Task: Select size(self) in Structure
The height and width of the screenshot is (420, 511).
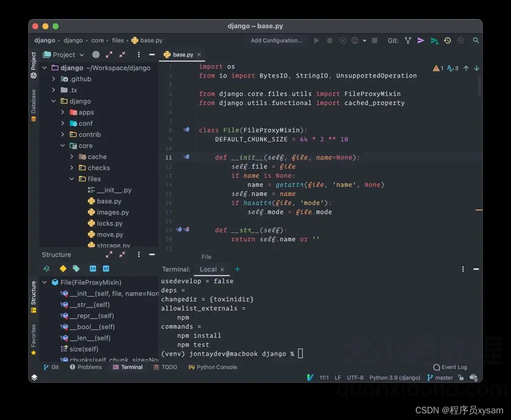Action: pyautogui.click(x=79, y=349)
